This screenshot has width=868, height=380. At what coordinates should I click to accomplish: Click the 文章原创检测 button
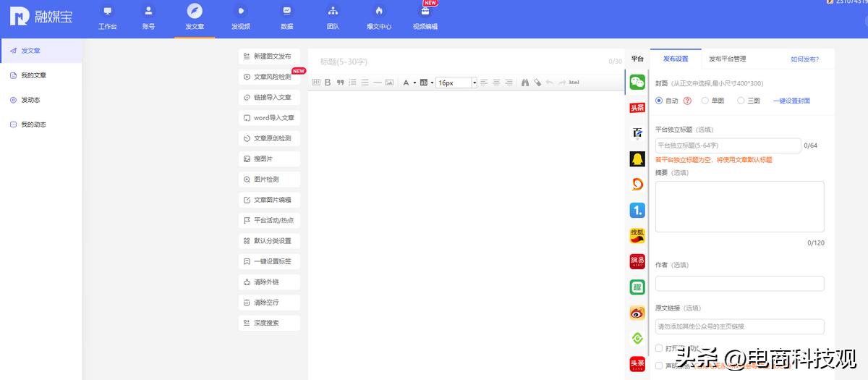click(269, 138)
